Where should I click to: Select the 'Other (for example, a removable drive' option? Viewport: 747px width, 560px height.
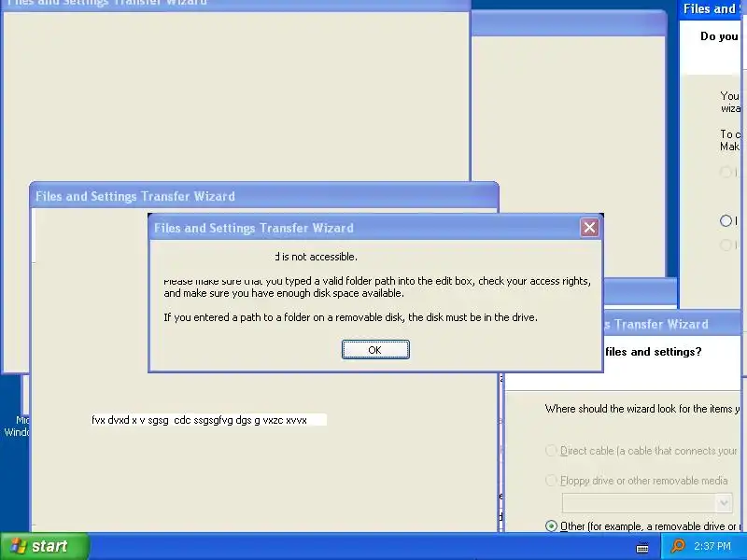(x=551, y=526)
